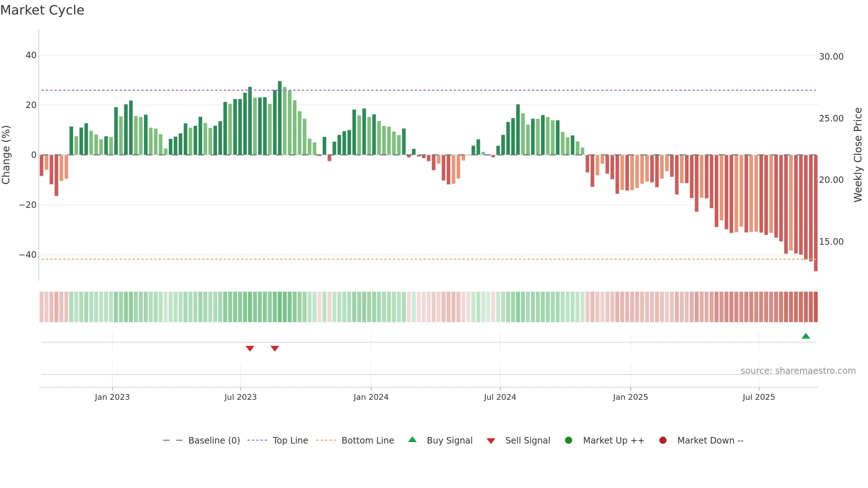Click the 20.00 price axis label
The height and width of the screenshot is (488, 868).
pos(831,180)
